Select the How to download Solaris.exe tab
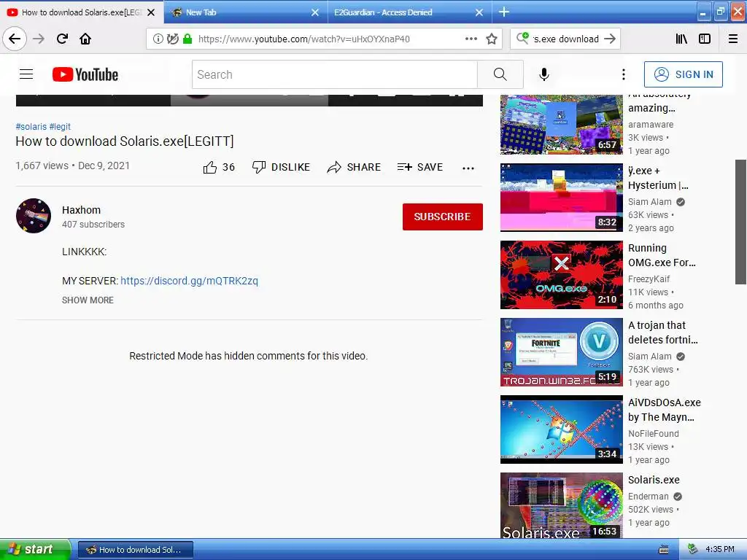This screenshot has height=560, width=747. (81, 12)
